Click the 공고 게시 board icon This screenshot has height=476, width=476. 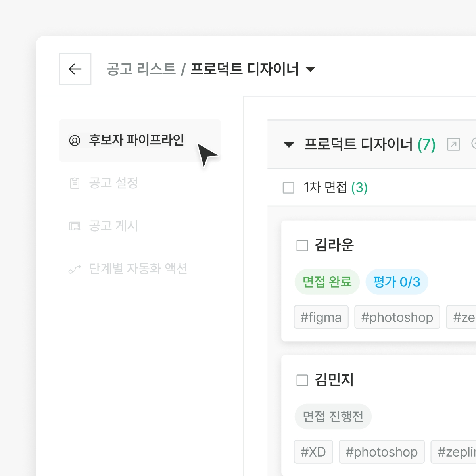75,226
